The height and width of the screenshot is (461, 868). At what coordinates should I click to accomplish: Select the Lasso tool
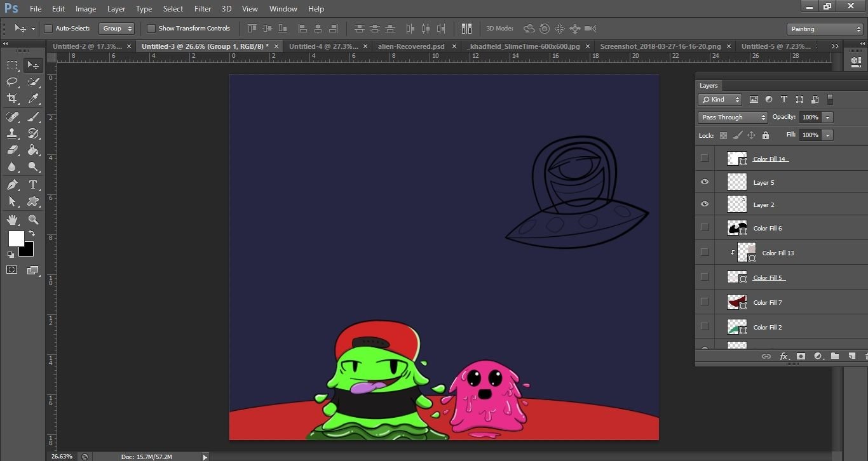tap(12, 82)
